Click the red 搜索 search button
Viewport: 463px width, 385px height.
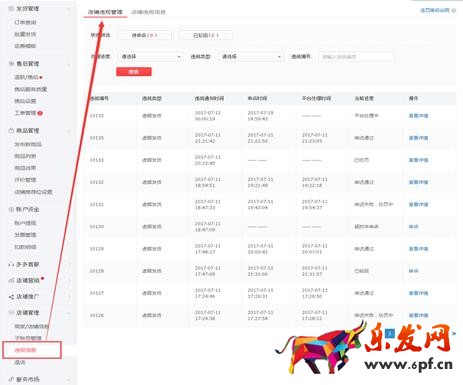pos(134,72)
